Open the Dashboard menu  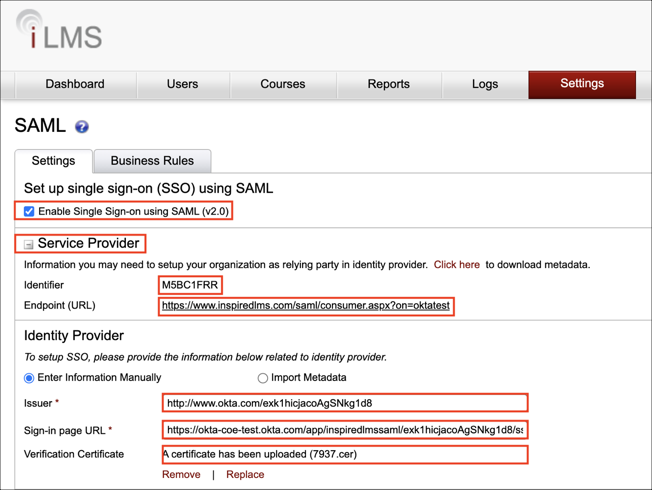coord(75,84)
